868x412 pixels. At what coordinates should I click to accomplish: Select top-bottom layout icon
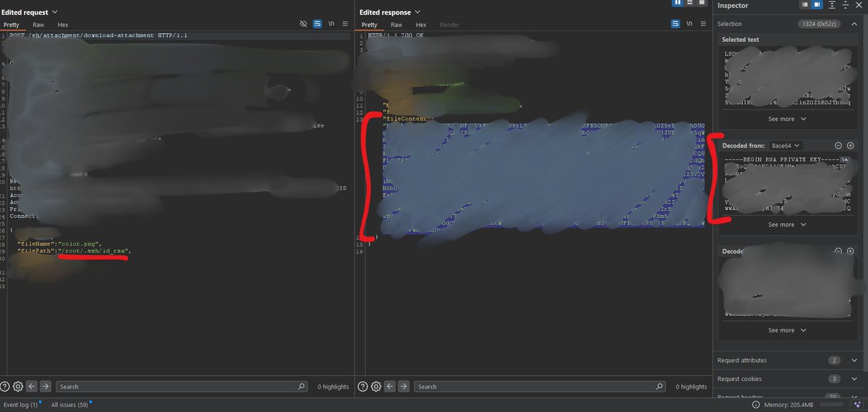pos(690,3)
